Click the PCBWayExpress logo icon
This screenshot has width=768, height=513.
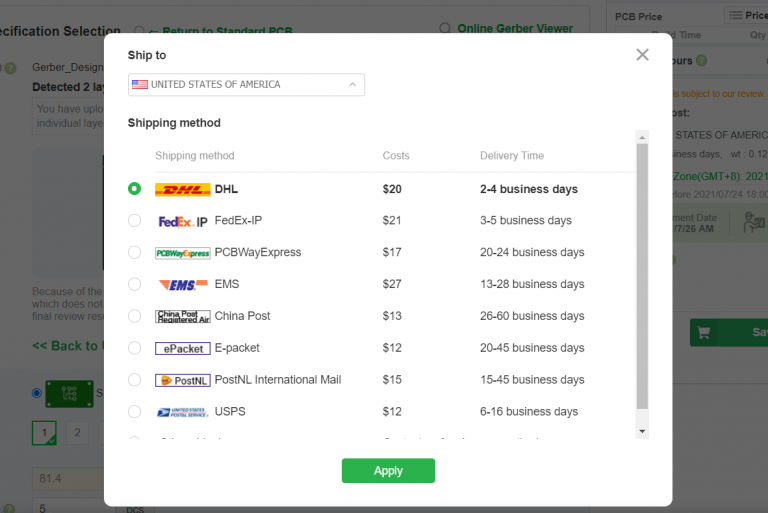183,253
